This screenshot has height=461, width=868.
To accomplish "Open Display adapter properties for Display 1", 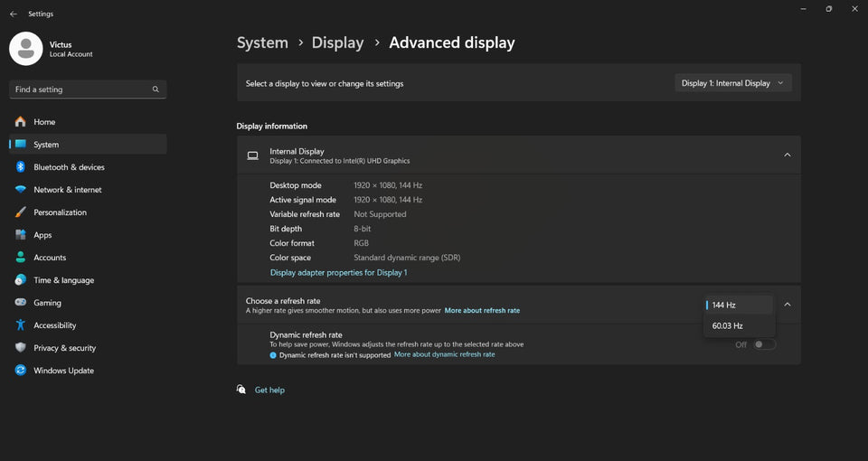I will pos(338,273).
